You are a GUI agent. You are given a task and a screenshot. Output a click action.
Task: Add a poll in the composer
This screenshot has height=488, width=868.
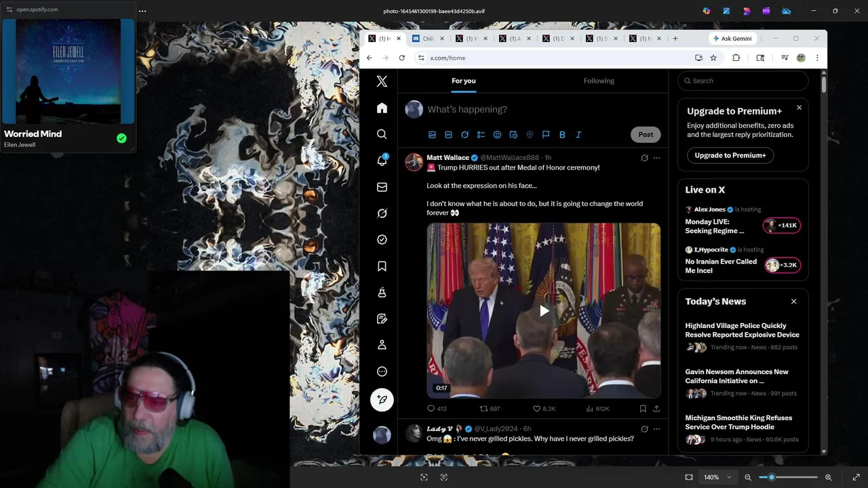pyautogui.click(x=481, y=135)
